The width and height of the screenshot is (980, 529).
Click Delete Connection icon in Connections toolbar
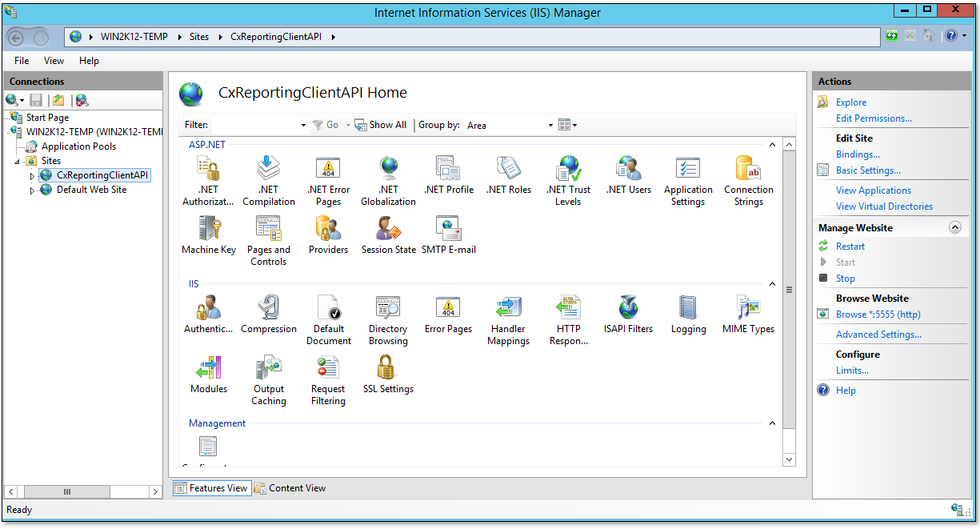click(x=82, y=100)
